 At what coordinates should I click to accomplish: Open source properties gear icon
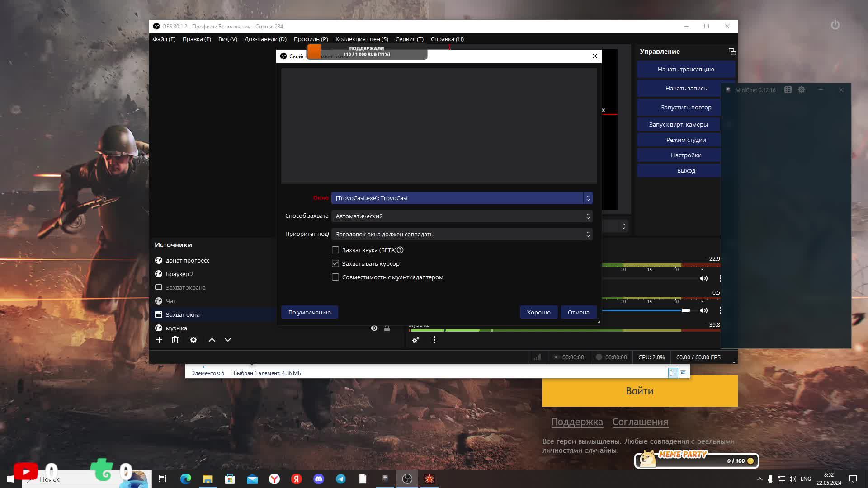[193, 340]
